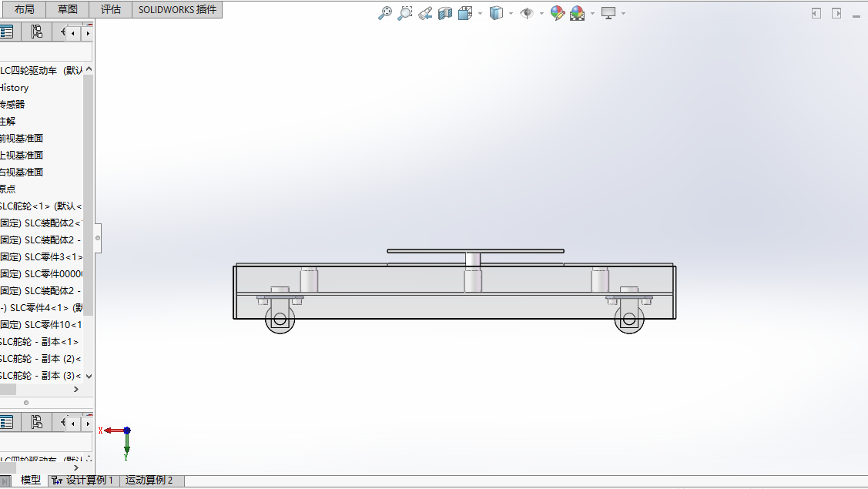Click the left-arrow window pane button at top right

point(816,13)
